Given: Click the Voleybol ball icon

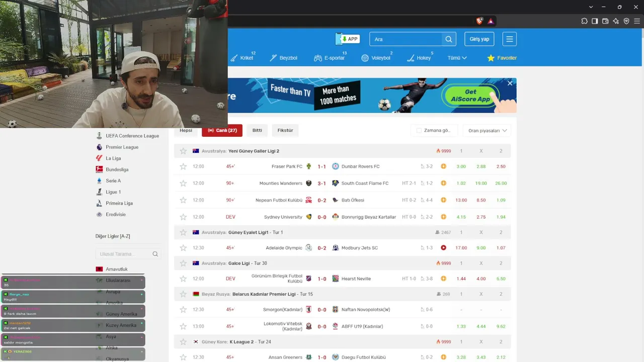Looking at the screenshot, I should point(365,58).
